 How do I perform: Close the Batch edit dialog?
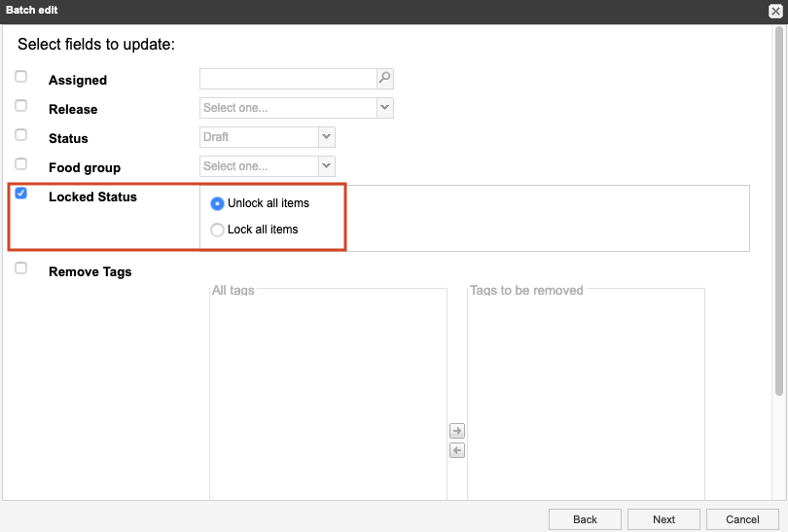tap(775, 11)
